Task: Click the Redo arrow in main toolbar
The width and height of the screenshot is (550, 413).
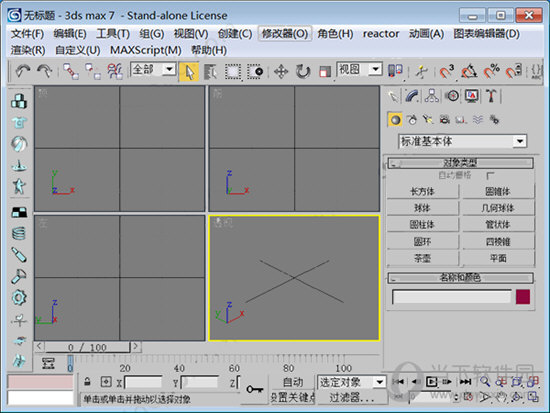Action: click(45, 71)
